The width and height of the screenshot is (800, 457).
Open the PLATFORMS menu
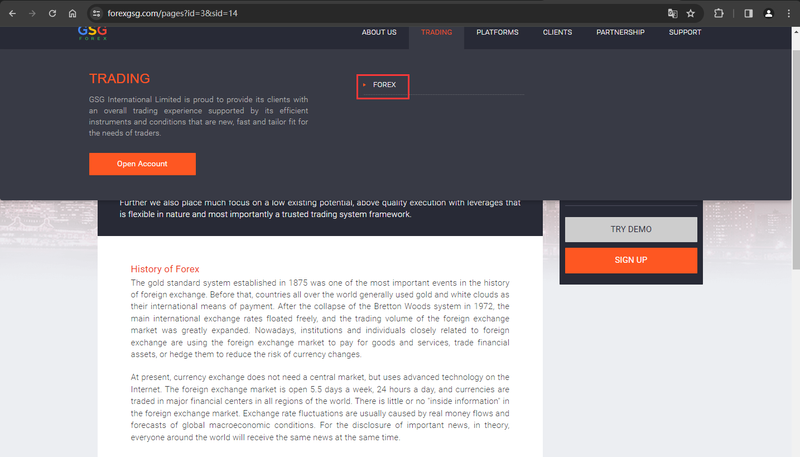click(x=497, y=32)
